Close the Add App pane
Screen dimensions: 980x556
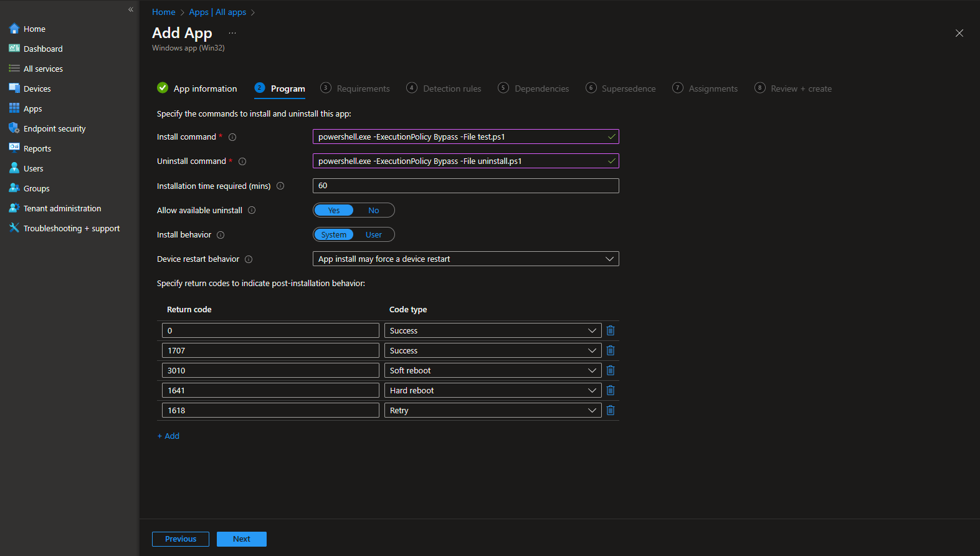pos(959,33)
